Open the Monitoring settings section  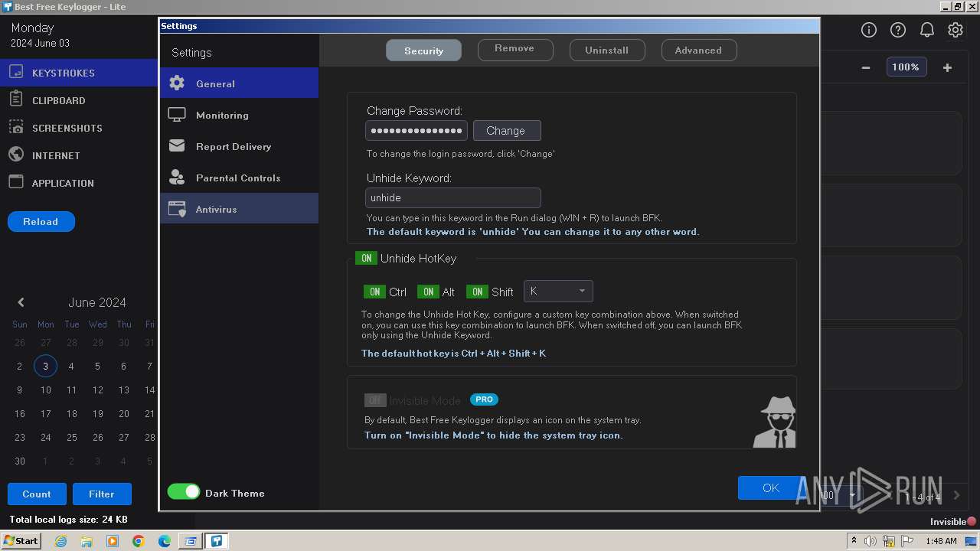point(239,115)
